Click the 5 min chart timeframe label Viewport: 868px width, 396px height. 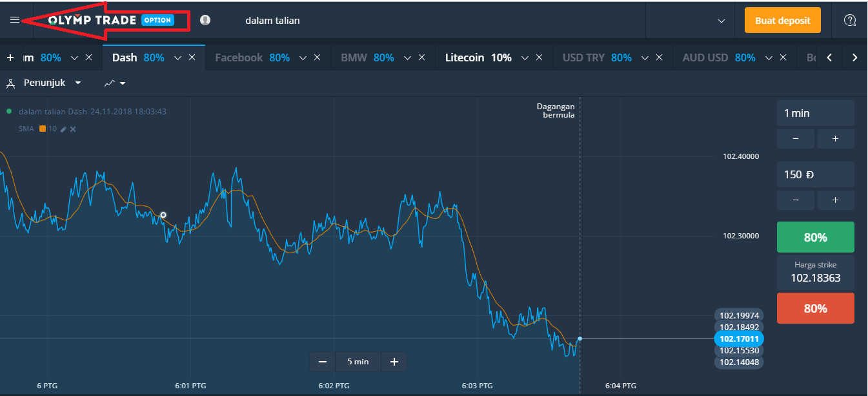[x=358, y=362]
